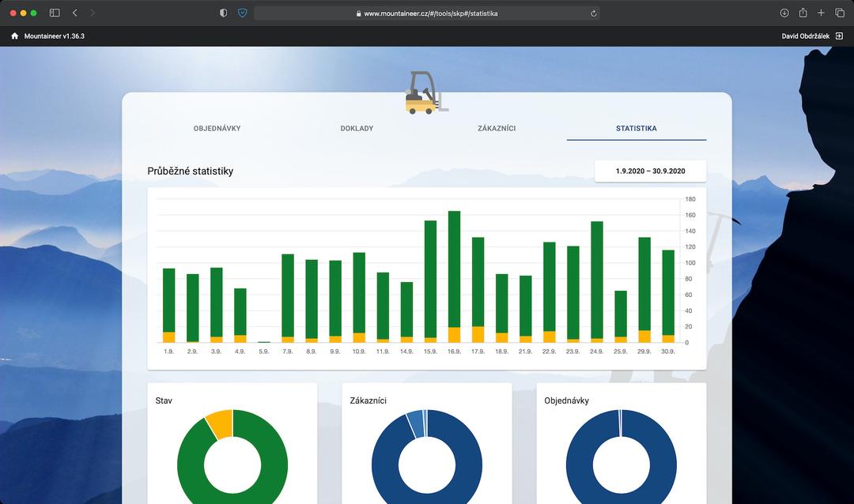The height and width of the screenshot is (504, 854).
Task: Click the "Průběžné statistiky" heading
Action: [x=190, y=171]
